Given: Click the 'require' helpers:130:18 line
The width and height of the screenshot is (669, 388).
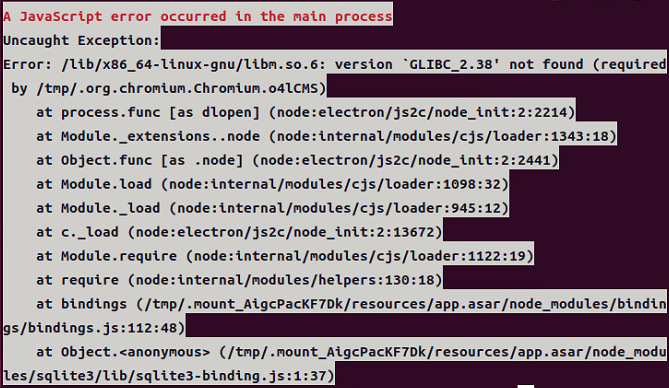Looking at the screenshot, I should coord(239,280).
